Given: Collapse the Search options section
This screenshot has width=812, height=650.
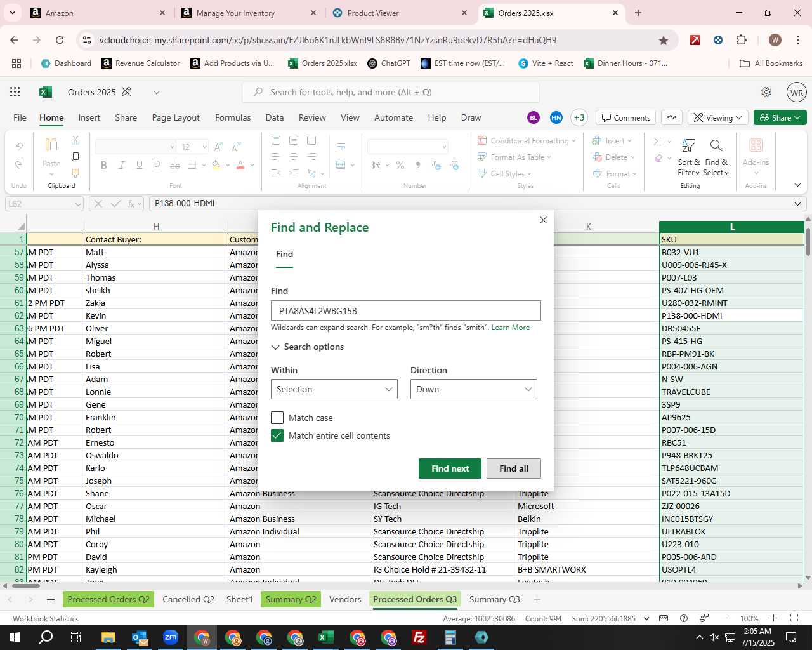Looking at the screenshot, I should pos(308,347).
